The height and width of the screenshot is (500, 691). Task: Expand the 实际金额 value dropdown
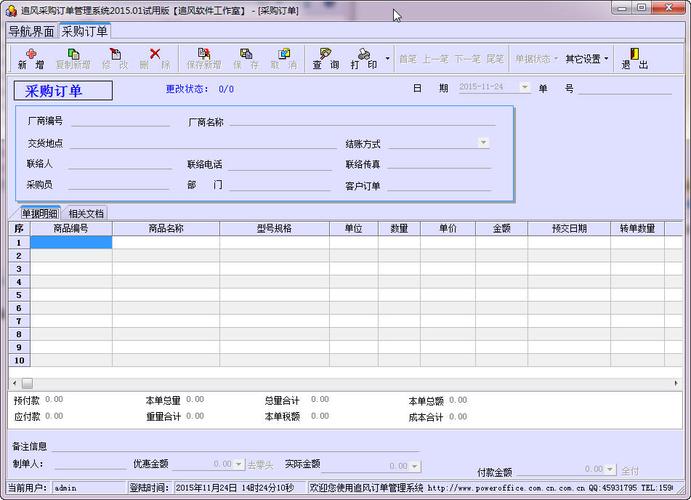(x=415, y=466)
